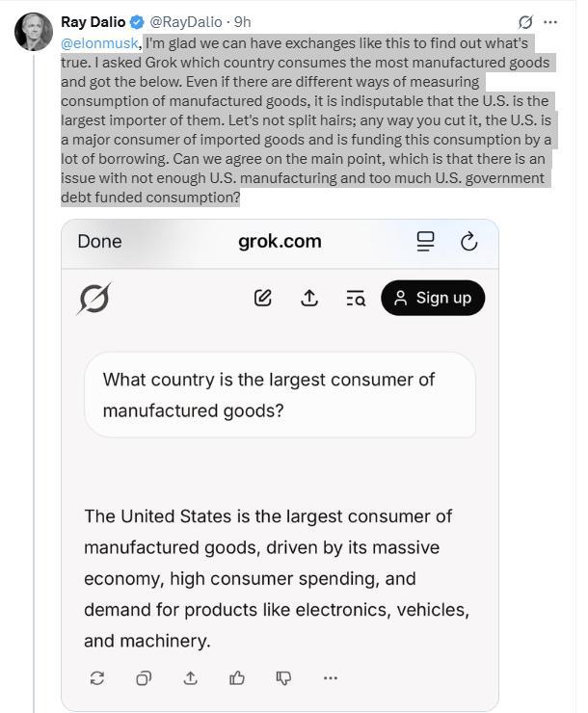Viewport: 588px width, 713px height.
Task: Tap Done in the browser bar
Action: [99, 242]
